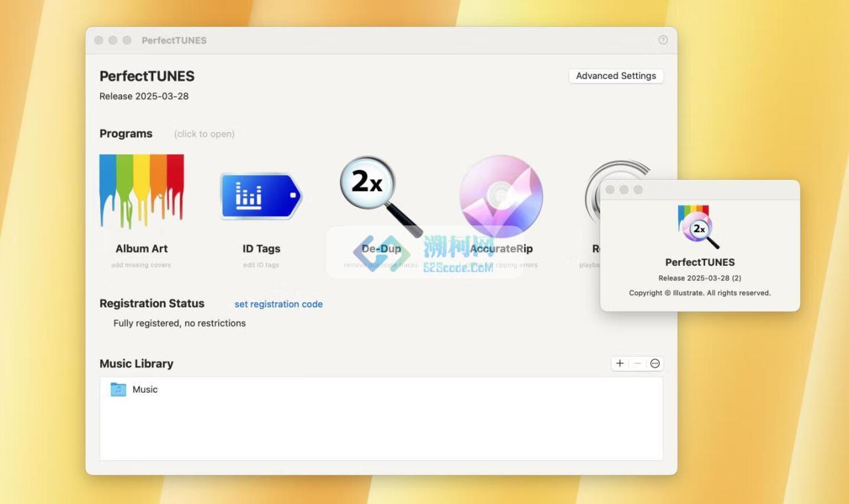The width and height of the screenshot is (849, 504).
Task: Open the Music Library more options button
Action: [x=655, y=363]
